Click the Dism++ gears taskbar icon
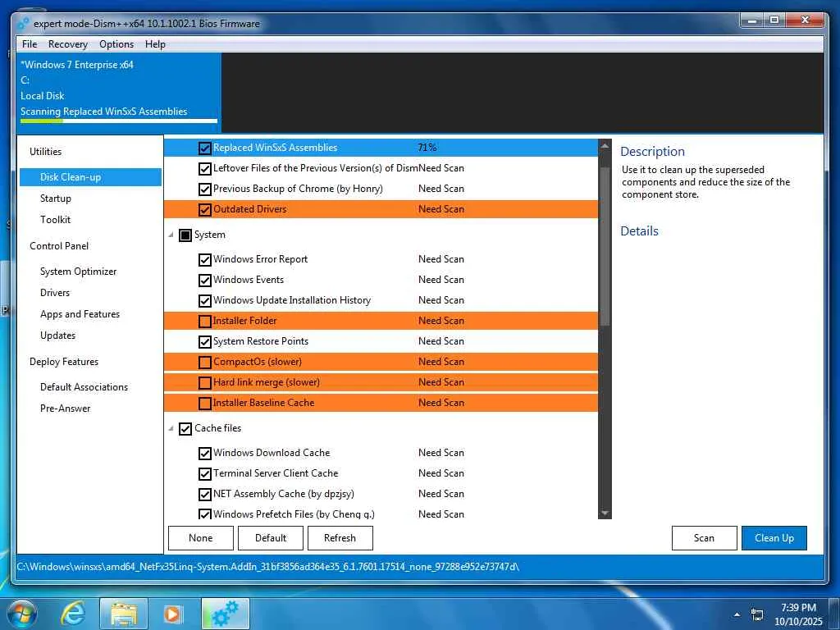The image size is (840, 630). pos(226,614)
